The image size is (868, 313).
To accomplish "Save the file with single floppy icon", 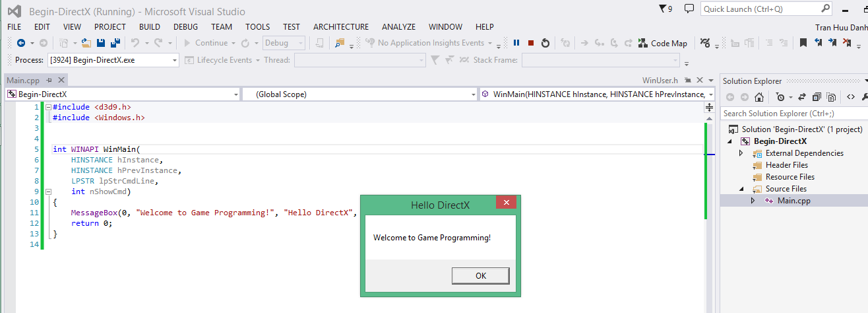I will click(x=101, y=43).
